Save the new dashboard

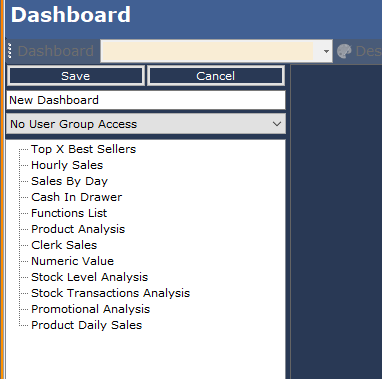[x=76, y=76]
